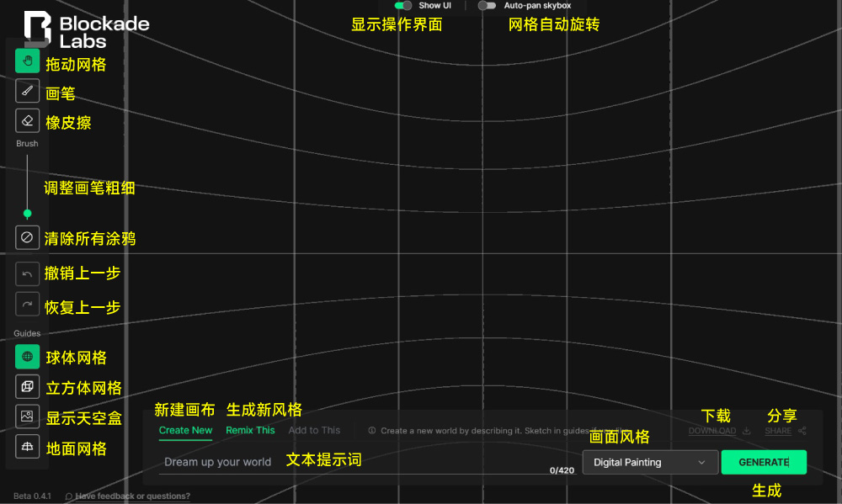The height and width of the screenshot is (504, 842).
Task: Toggle the skybox preview guide
Action: [27, 416]
